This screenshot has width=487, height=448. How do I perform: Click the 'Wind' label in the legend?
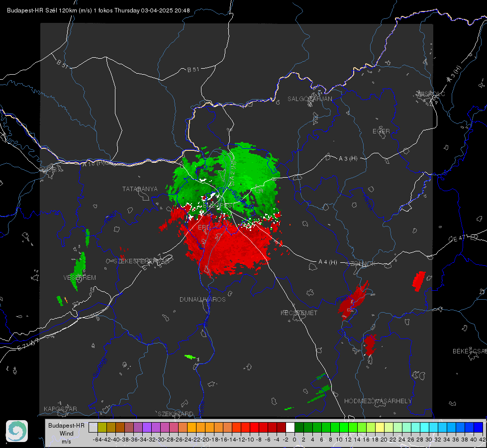click(67, 433)
